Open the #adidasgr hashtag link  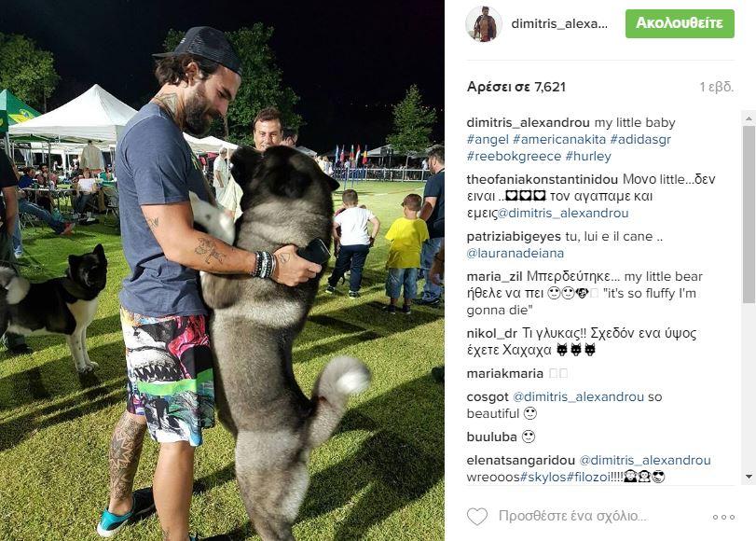pyautogui.click(x=640, y=140)
